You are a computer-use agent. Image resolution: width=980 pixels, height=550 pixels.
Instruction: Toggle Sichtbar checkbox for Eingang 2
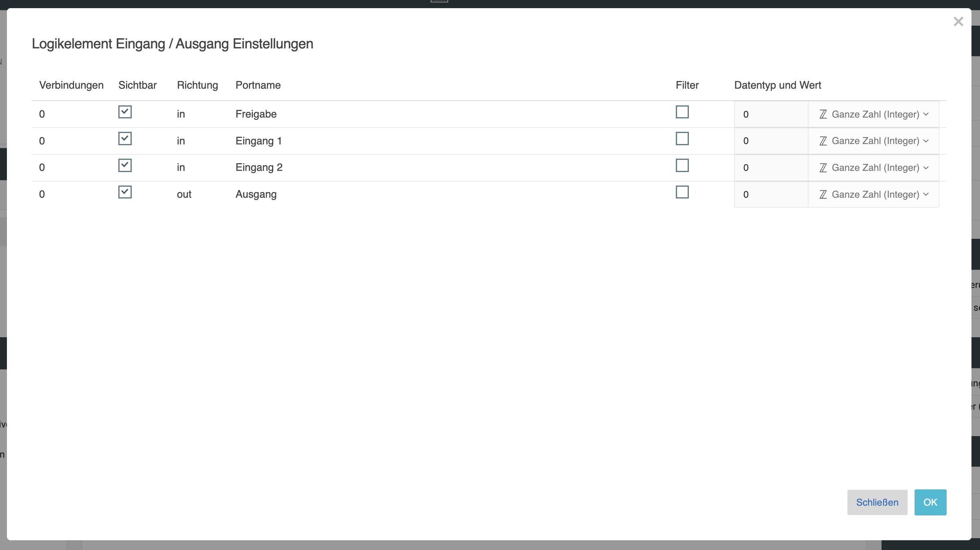point(125,166)
